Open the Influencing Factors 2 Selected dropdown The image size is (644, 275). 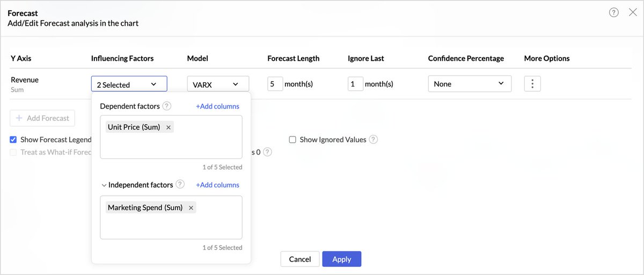click(x=129, y=84)
